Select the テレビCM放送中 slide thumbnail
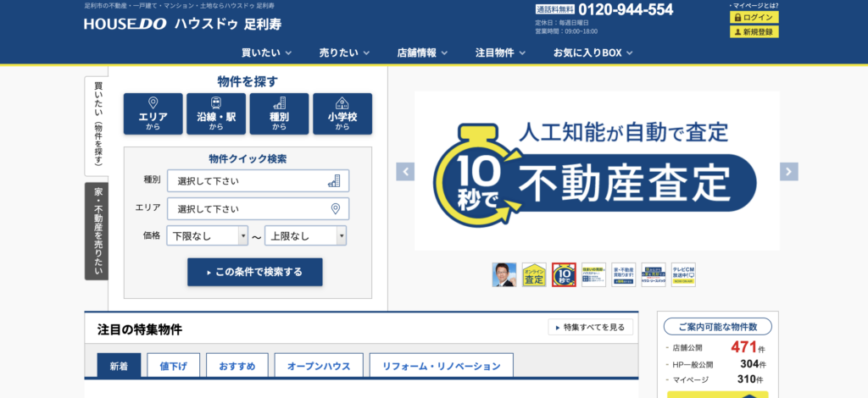The width and height of the screenshot is (868, 398). tap(684, 274)
